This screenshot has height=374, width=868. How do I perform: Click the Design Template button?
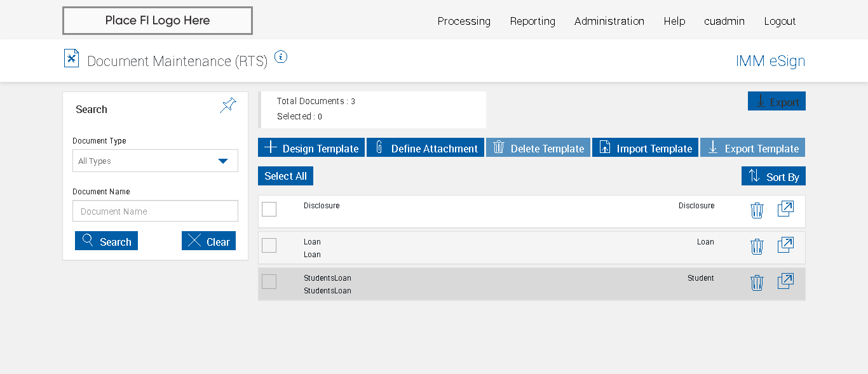[311, 148]
